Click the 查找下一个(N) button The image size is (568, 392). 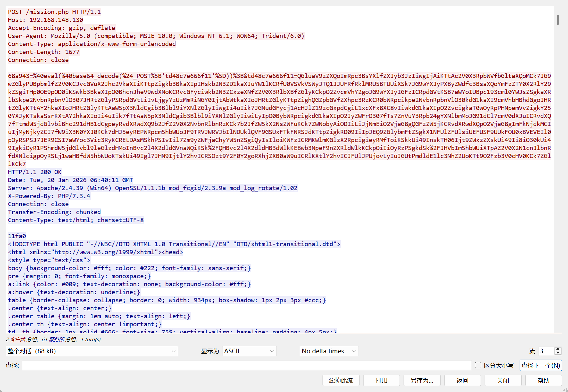coord(540,365)
